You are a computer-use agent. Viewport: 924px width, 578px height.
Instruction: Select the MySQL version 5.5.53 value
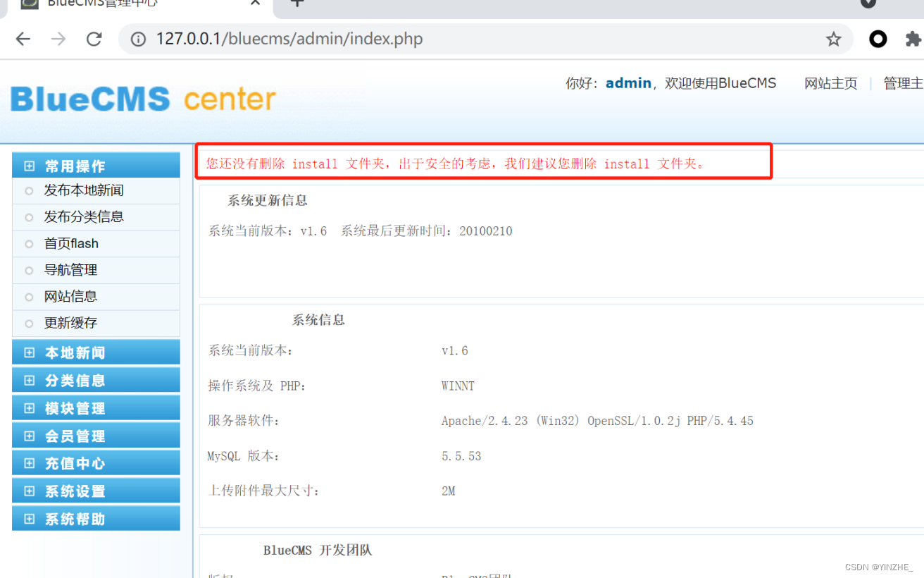click(x=461, y=456)
